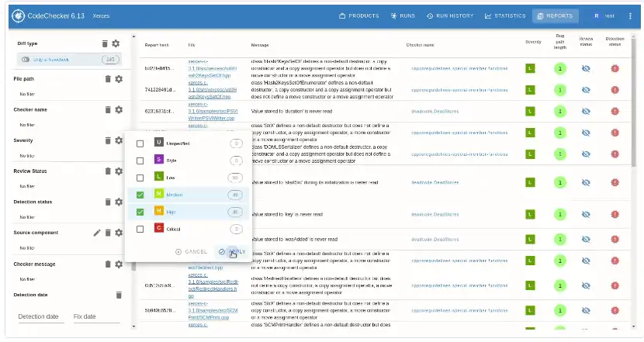
Task: Open Detection status filter gear dropdown
Action: (119, 202)
